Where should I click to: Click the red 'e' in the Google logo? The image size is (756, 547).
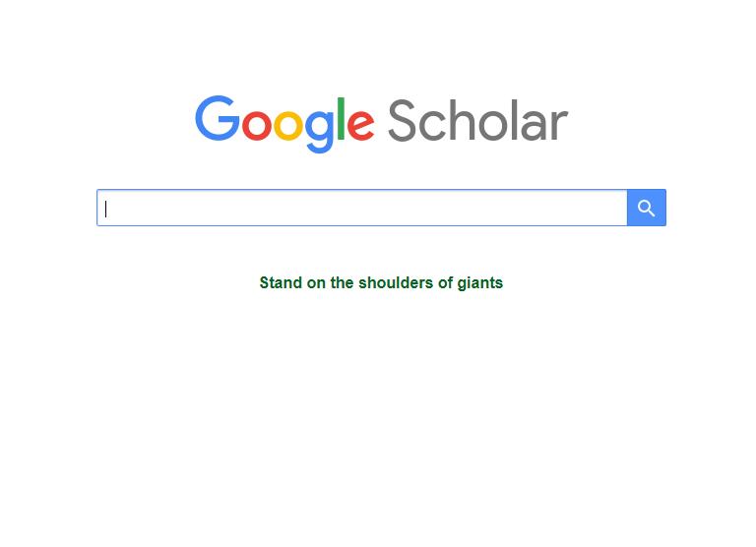360,125
